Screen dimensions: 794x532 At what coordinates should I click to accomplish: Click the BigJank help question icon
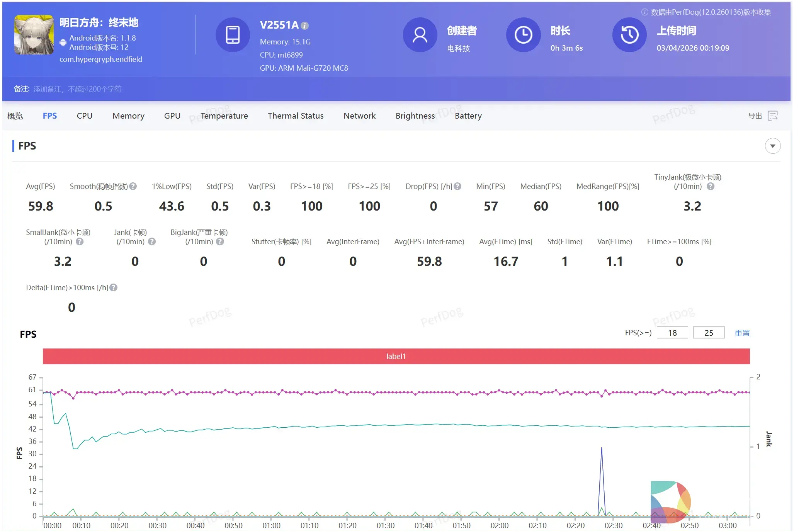[x=220, y=241]
